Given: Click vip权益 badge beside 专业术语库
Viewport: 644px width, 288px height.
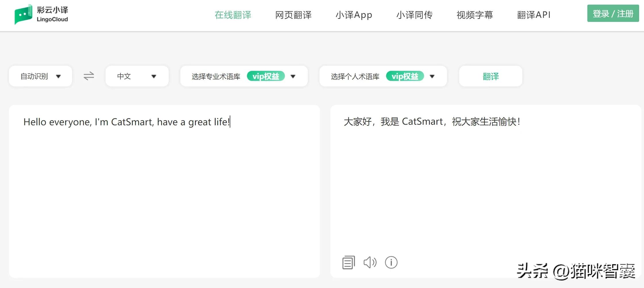Looking at the screenshot, I should 266,76.
